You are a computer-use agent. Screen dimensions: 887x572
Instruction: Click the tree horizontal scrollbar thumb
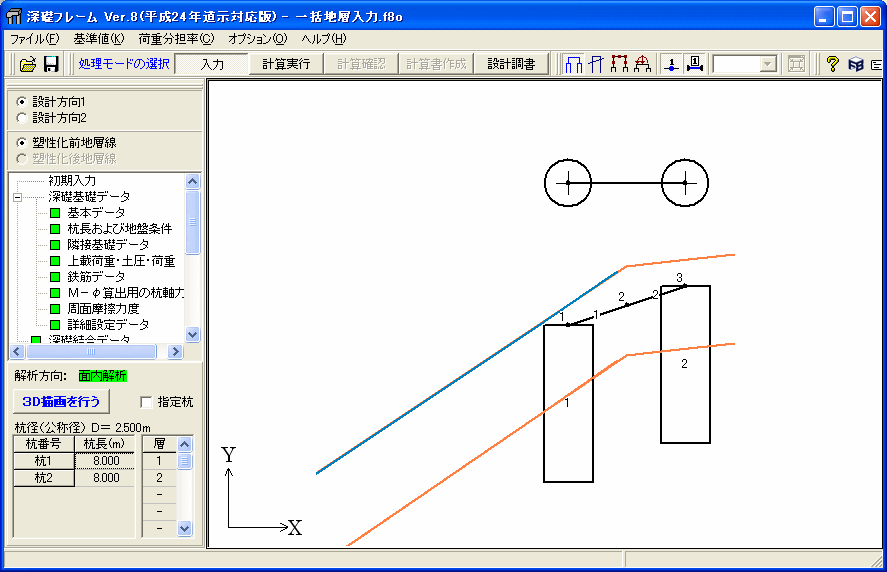click(x=91, y=351)
